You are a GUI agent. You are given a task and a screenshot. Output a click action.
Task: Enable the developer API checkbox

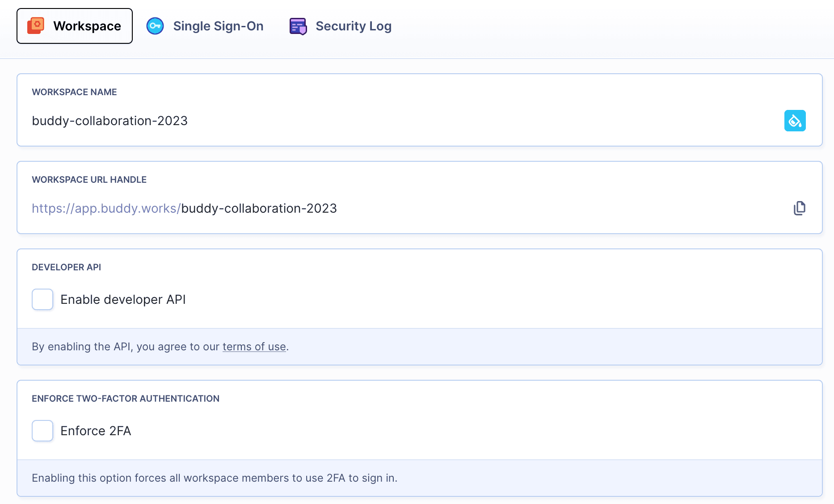[x=42, y=299]
